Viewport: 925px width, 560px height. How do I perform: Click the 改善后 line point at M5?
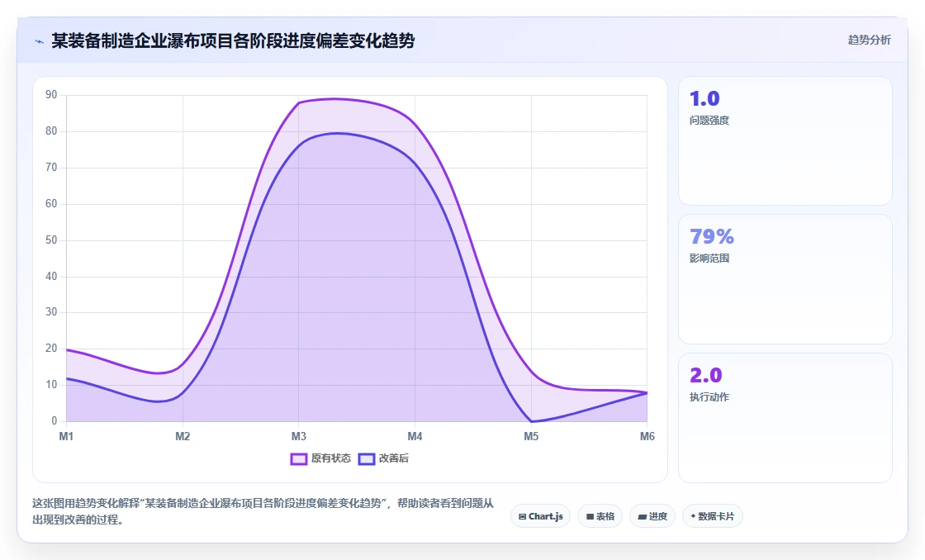click(531, 421)
